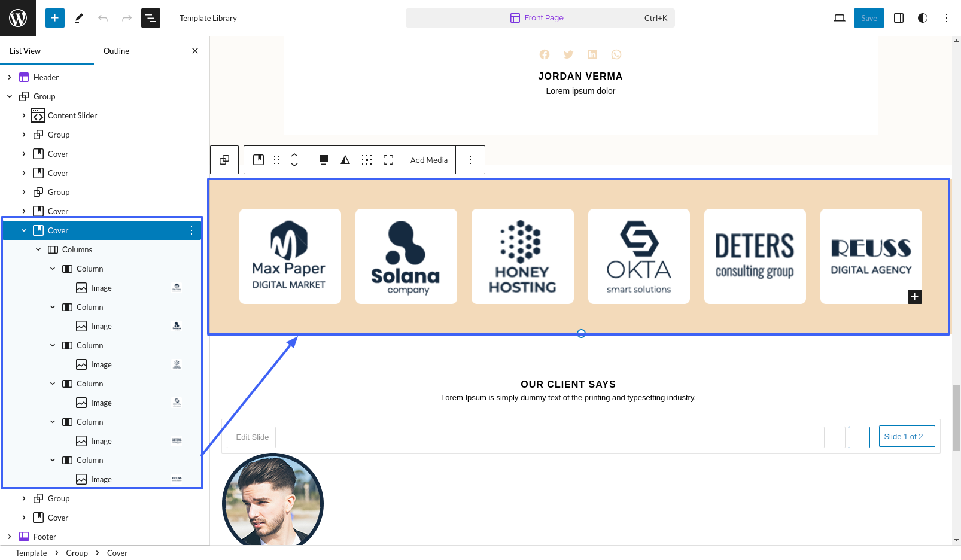Select the Reuss Digital Agency logo
This screenshot has height=560, width=961.
point(871,256)
